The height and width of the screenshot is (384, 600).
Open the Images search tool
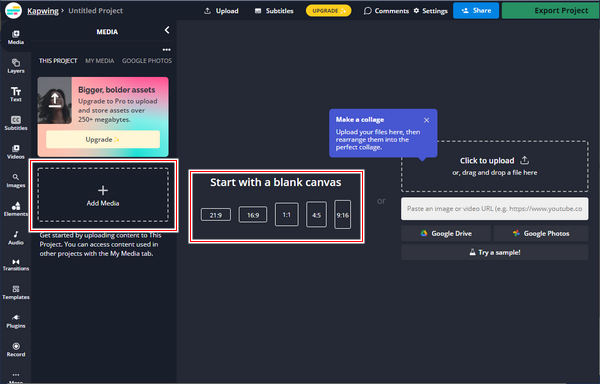[16, 181]
